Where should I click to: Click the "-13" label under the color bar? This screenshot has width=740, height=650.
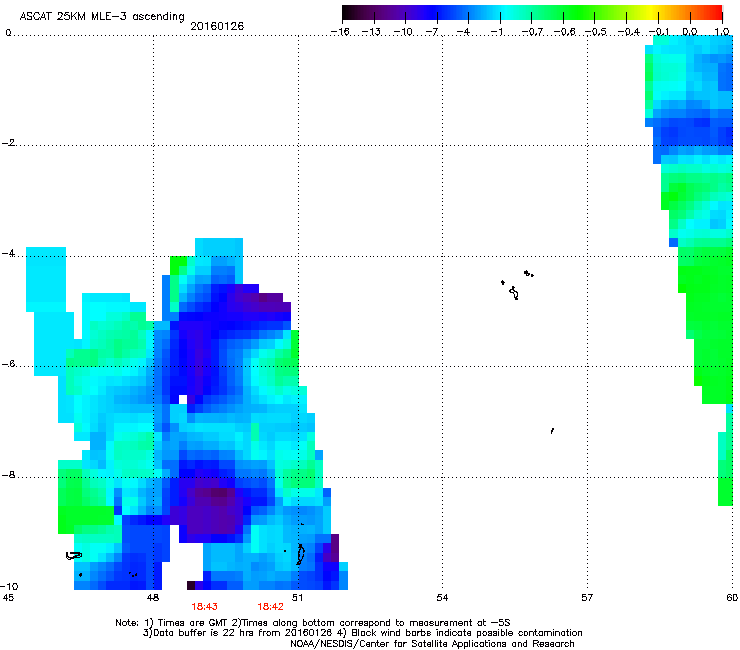(371, 32)
